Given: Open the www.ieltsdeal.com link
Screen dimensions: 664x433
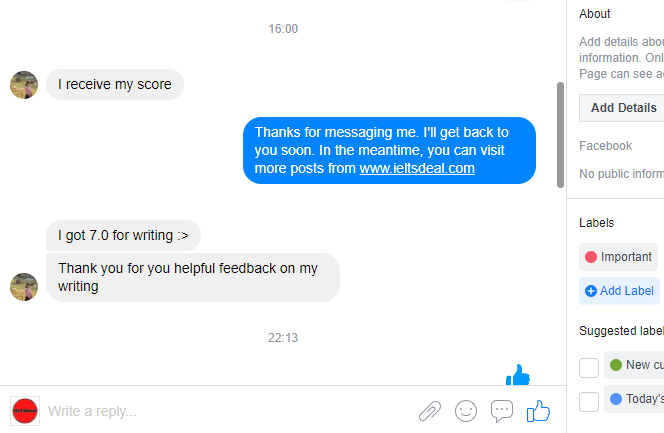Looking at the screenshot, I should (x=417, y=169).
